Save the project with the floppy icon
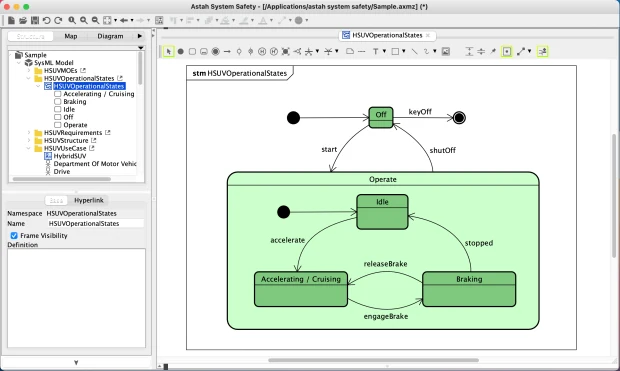Image resolution: width=620 pixels, height=371 pixels. click(x=35, y=20)
